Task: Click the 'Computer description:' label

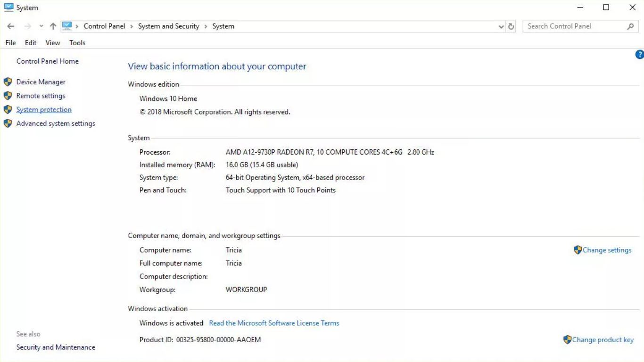Action: point(173,277)
